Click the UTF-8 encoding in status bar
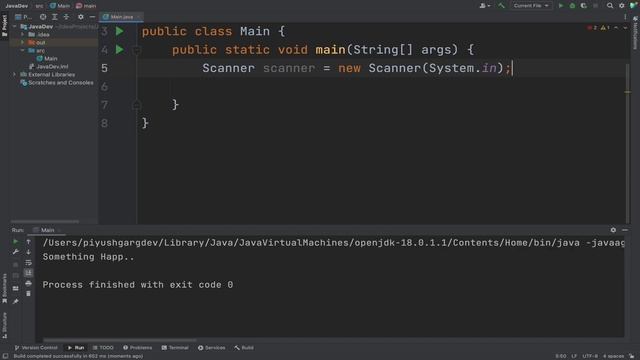The image size is (640, 360). (590, 356)
